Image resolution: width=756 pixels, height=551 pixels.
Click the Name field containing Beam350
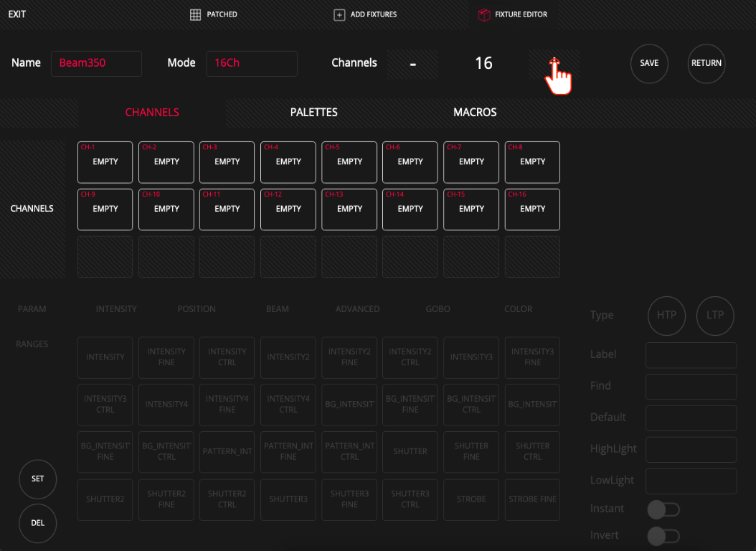coord(96,64)
